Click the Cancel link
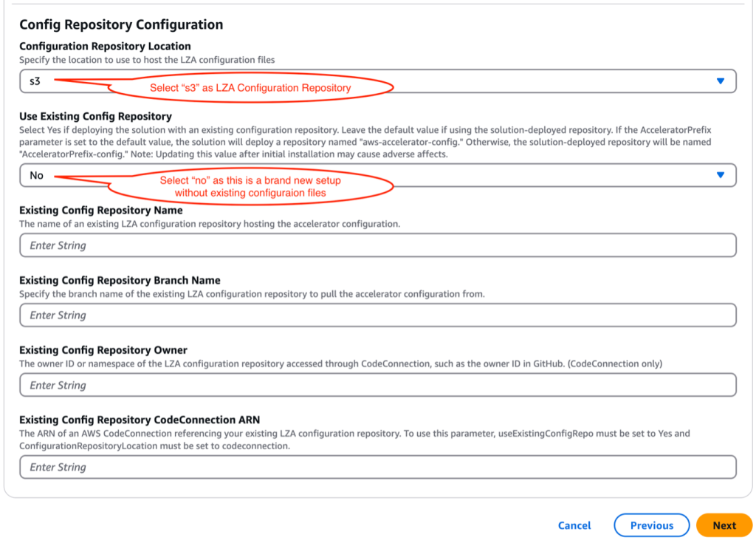 574,525
